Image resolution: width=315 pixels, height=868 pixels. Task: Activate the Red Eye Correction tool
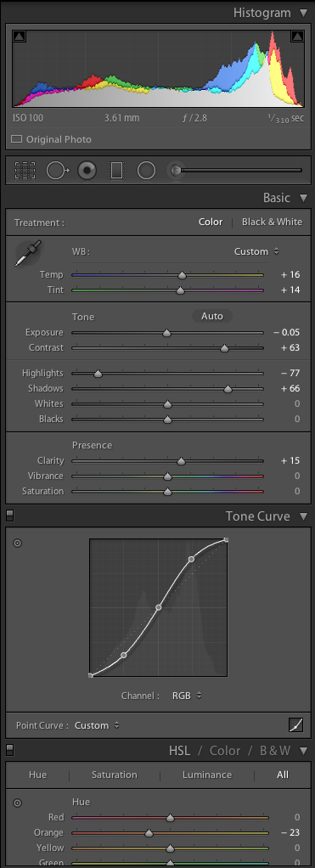coord(87,171)
